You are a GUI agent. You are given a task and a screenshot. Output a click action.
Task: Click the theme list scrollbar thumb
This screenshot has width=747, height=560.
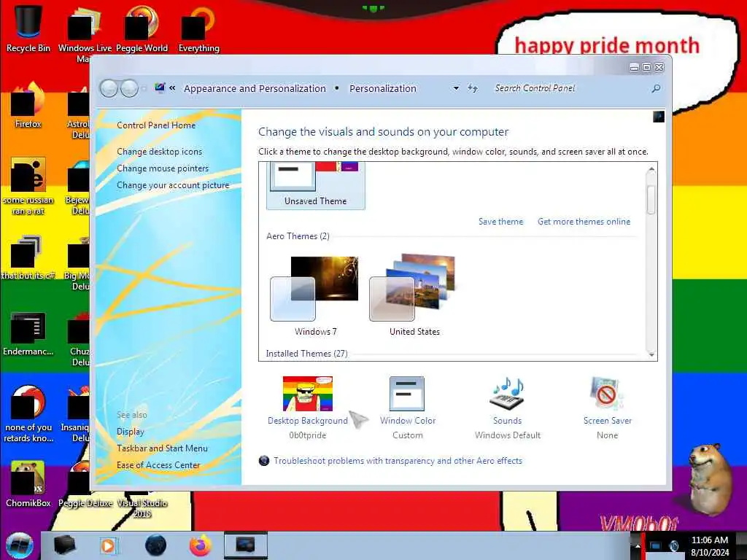tap(651, 199)
